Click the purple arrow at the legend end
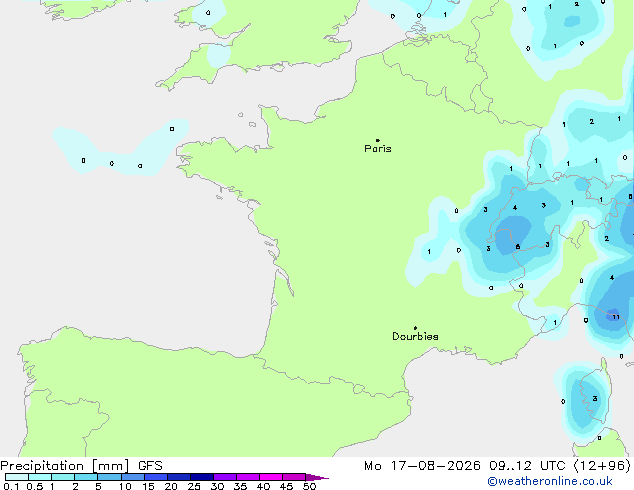634x490 pixels. (x=317, y=477)
